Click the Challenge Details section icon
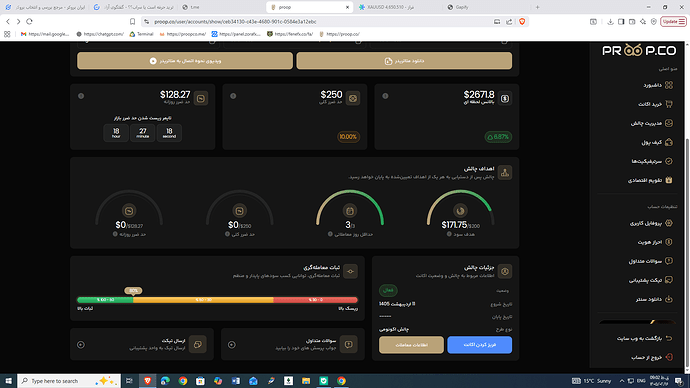Viewport: 690px width, 388px height. pos(505,271)
